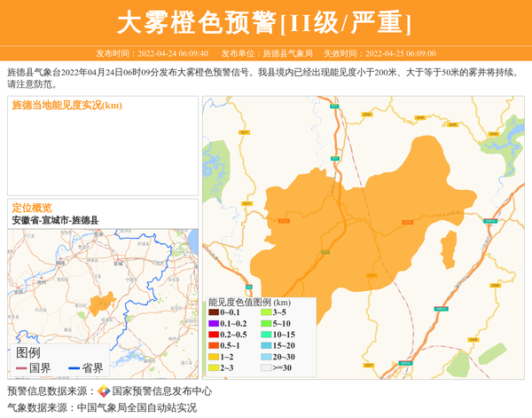Select the 0~0.1 km dark brown swatch
This screenshot has width=532, height=418.
point(214,312)
